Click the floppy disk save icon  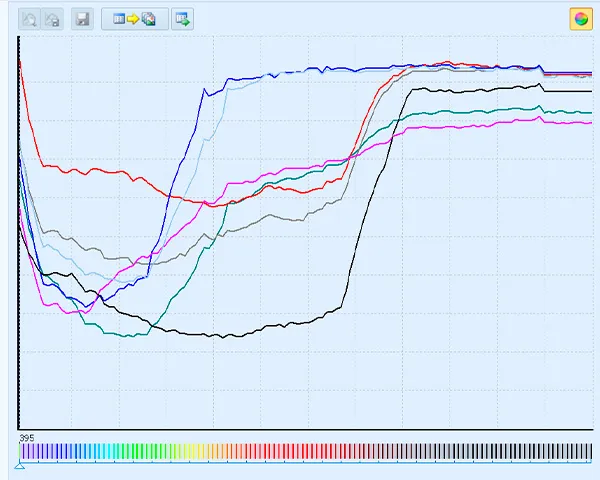tap(82, 19)
